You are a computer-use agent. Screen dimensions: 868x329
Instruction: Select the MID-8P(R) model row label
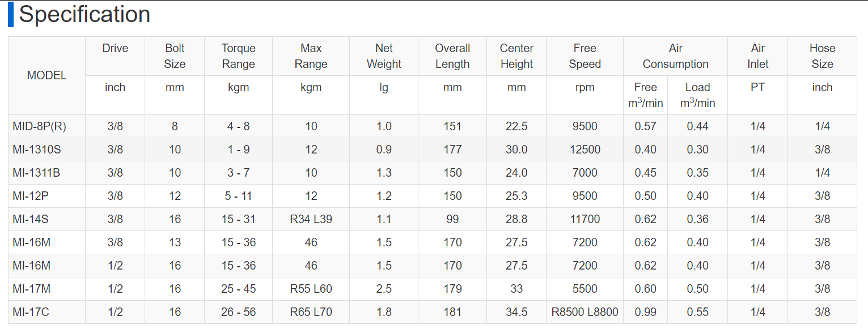(39, 126)
